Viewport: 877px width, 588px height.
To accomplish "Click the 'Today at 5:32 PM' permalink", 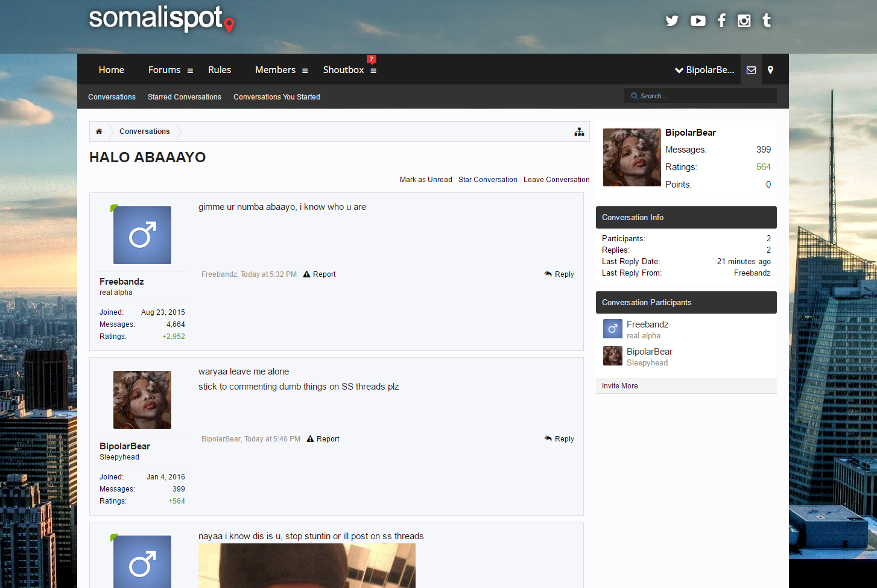I will 268,274.
